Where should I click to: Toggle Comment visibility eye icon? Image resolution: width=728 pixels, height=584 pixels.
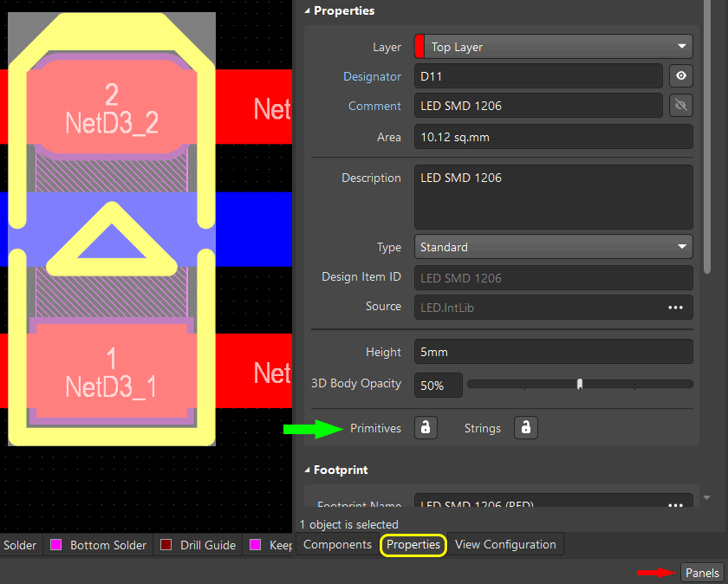click(681, 106)
